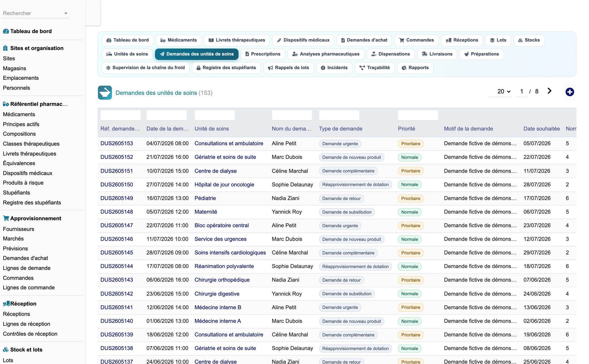Open the Réceptions tab
The height and width of the screenshot is (364, 589).
(x=462, y=40)
